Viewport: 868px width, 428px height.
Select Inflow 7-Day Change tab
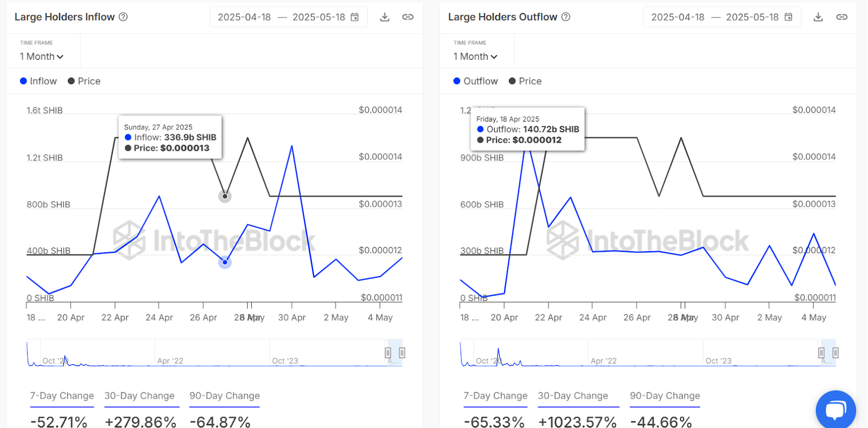[62, 396]
